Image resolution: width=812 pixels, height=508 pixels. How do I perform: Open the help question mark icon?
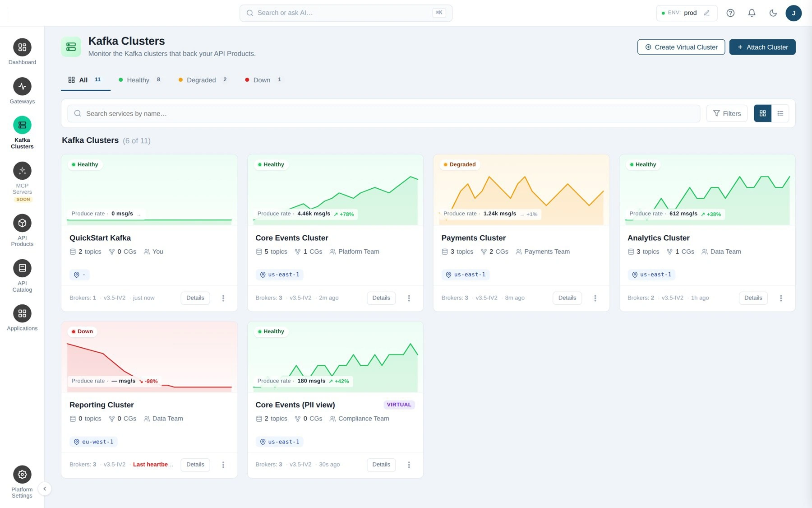(x=730, y=13)
